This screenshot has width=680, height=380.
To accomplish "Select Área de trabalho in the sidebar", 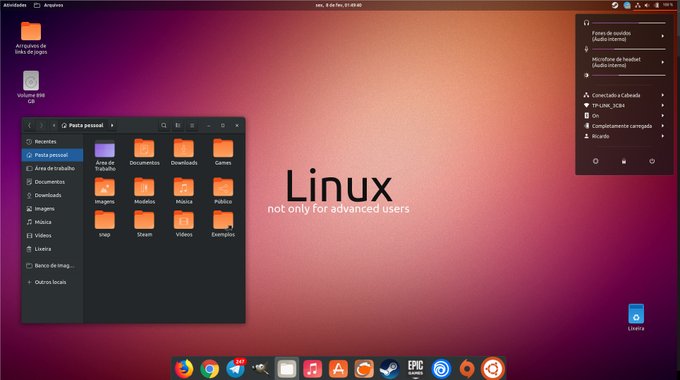I will [52, 168].
